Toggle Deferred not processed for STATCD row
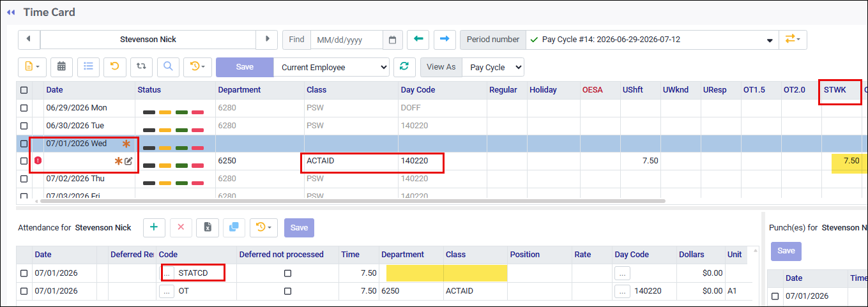 click(287, 273)
